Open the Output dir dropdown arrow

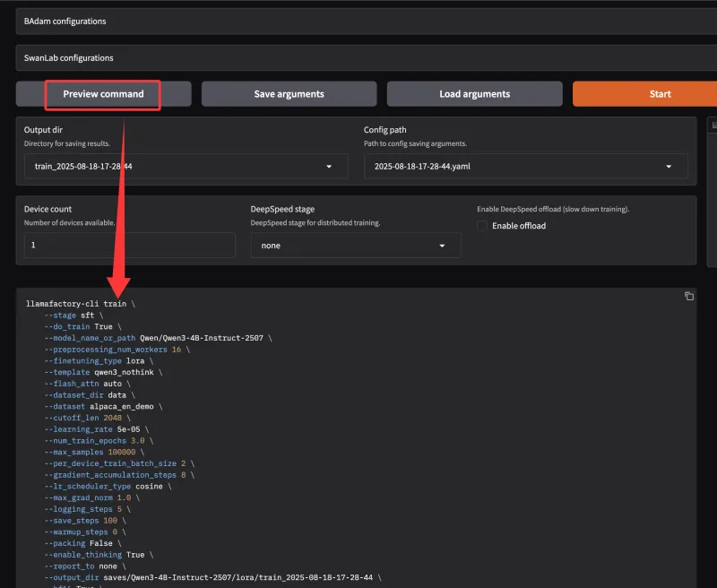[330, 167]
